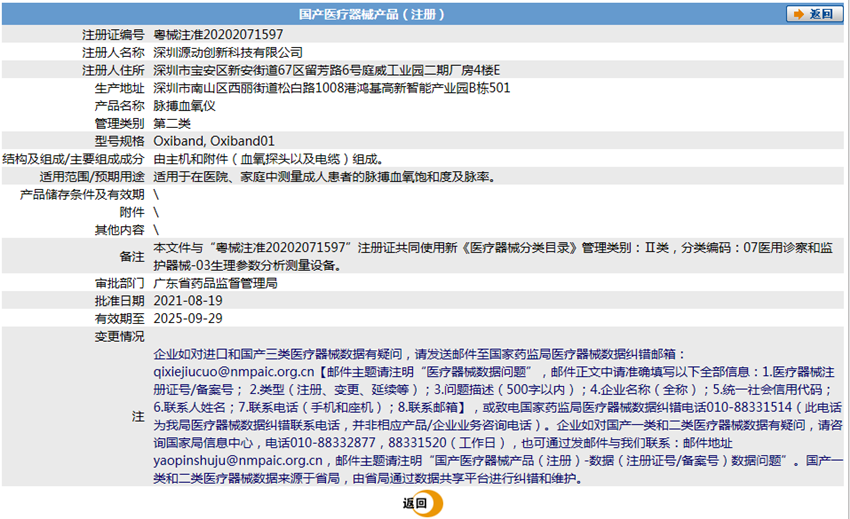Screen dimensions: 850x519
Task: Click the 管理类别 field label
Action: coord(120,124)
